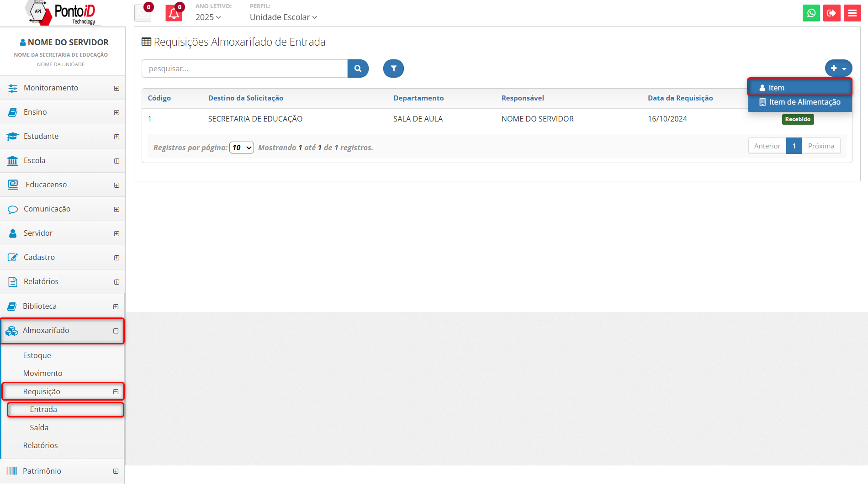Open the WhatsApp support icon

[x=811, y=13]
